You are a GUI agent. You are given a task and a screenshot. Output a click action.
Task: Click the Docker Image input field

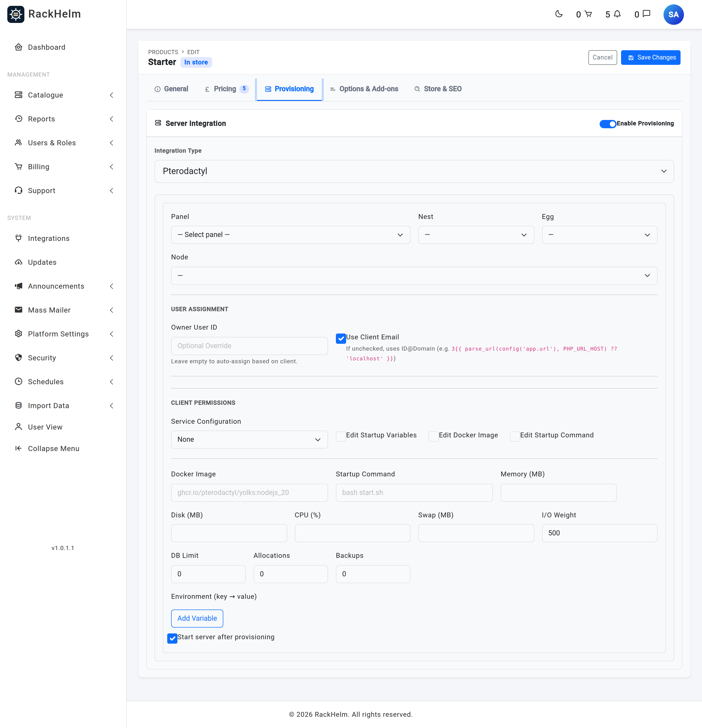point(249,492)
